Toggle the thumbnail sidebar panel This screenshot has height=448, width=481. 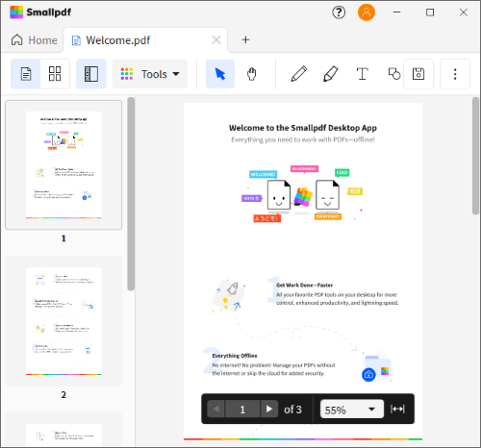coord(91,74)
